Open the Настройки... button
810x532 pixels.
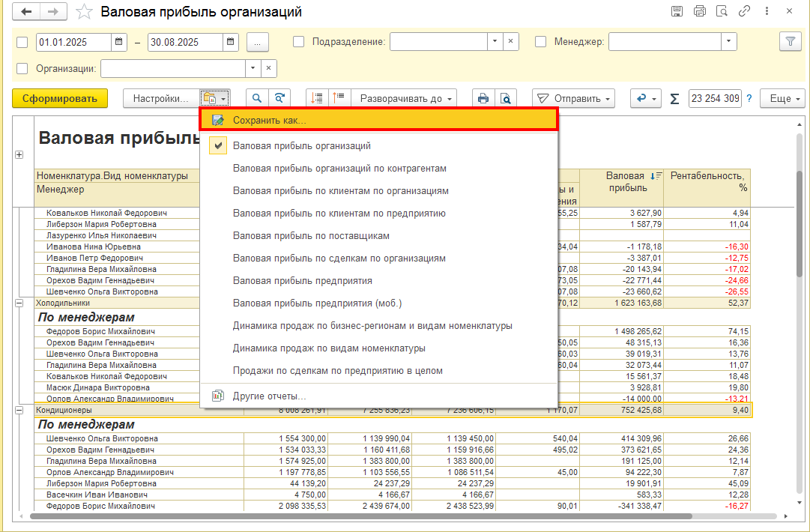point(160,98)
